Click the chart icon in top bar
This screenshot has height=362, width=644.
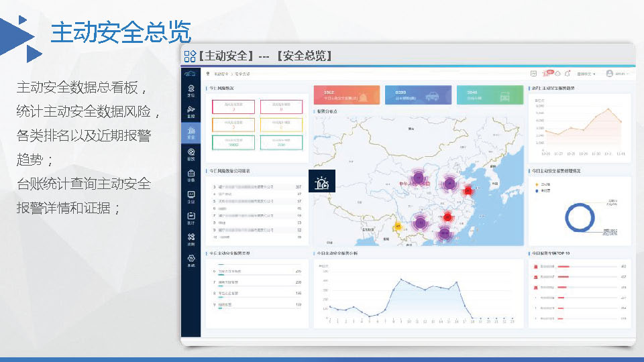pyautogui.click(x=533, y=74)
